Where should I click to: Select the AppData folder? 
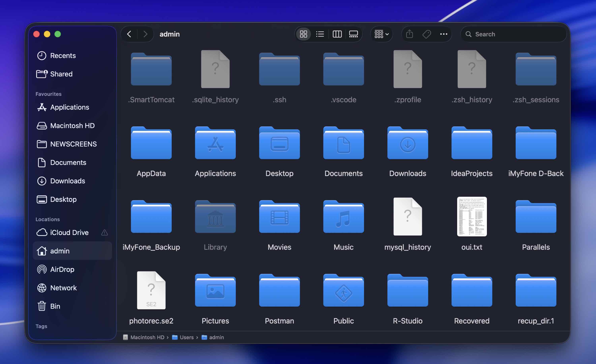151,143
